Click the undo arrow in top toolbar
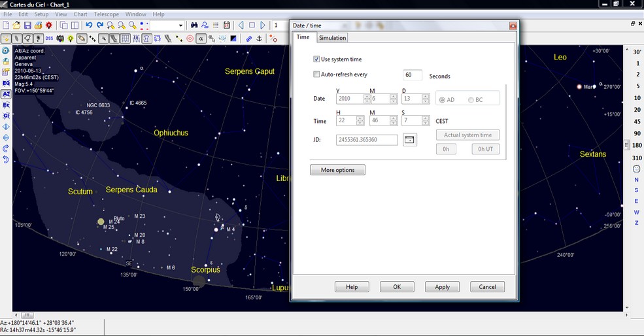This screenshot has height=336, width=644. pyautogui.click(x=89, y=25)
